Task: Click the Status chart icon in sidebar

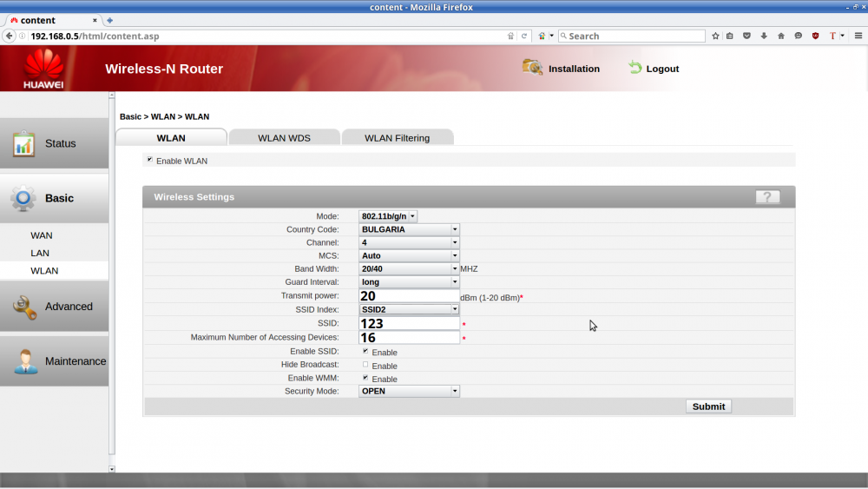Action: [x=23, y=144]
